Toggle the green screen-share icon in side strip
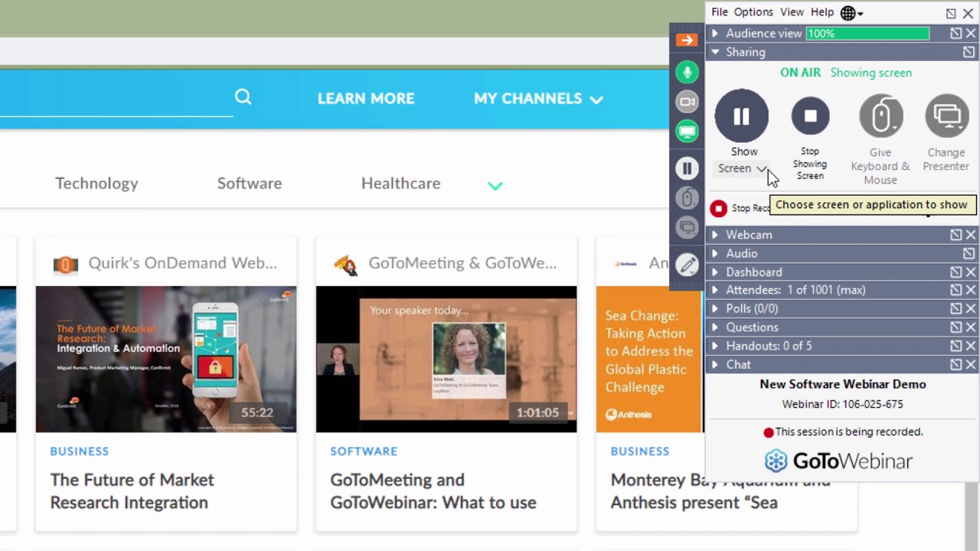 tap(687, 132)
